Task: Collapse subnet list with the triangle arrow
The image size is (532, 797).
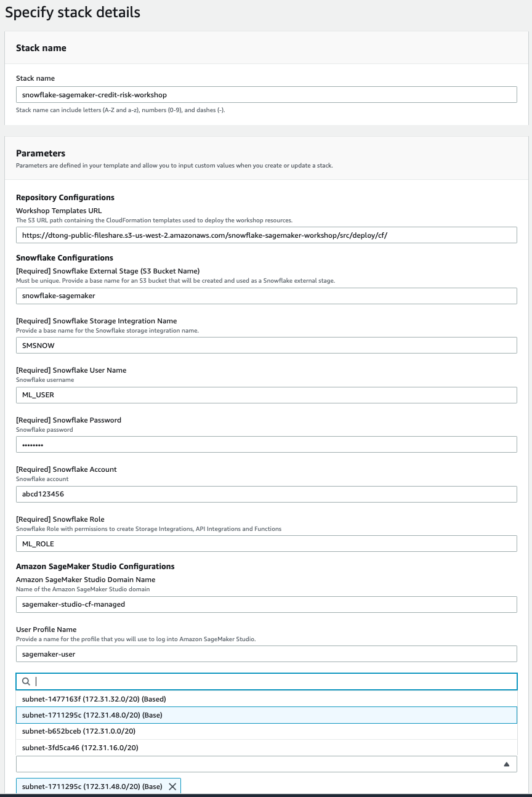Action: [506, 764]
